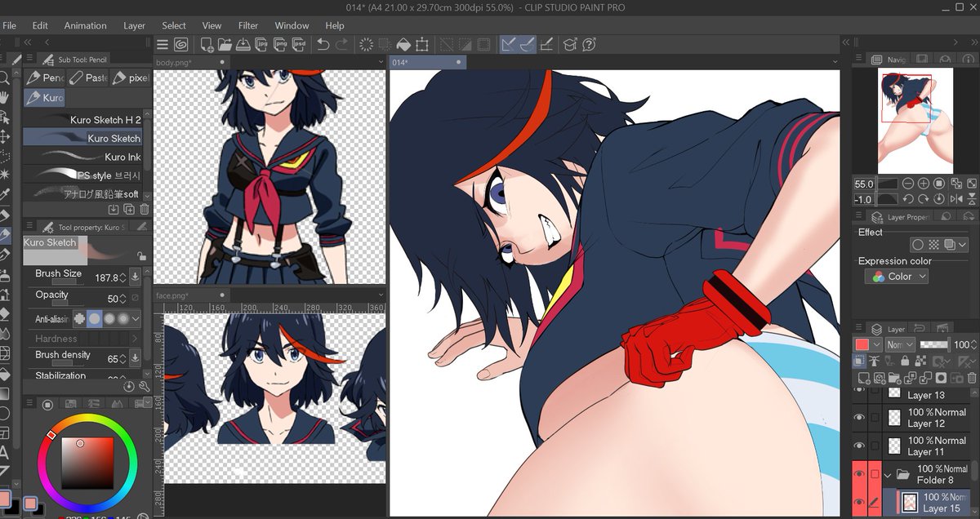Open the Layer menu in menu bar
The width and height of the screenshot is (980, 519).
pos(135,25)
